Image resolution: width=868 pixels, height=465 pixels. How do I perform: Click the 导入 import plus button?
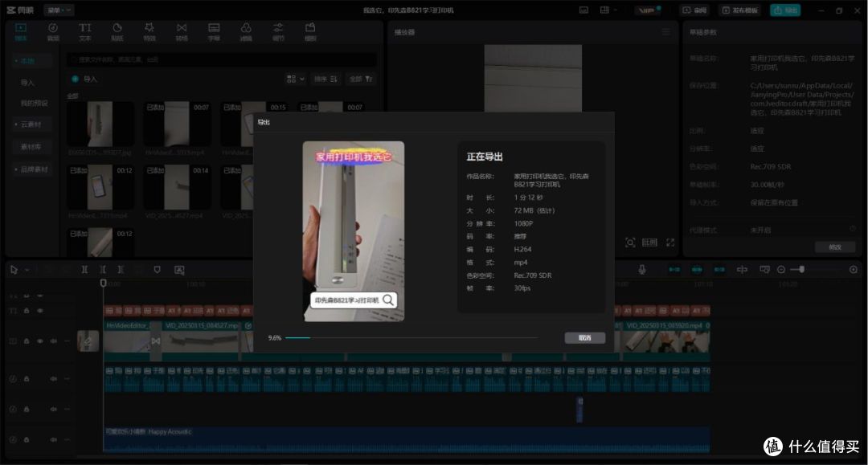pyautogui.click(x=84, y=79)
